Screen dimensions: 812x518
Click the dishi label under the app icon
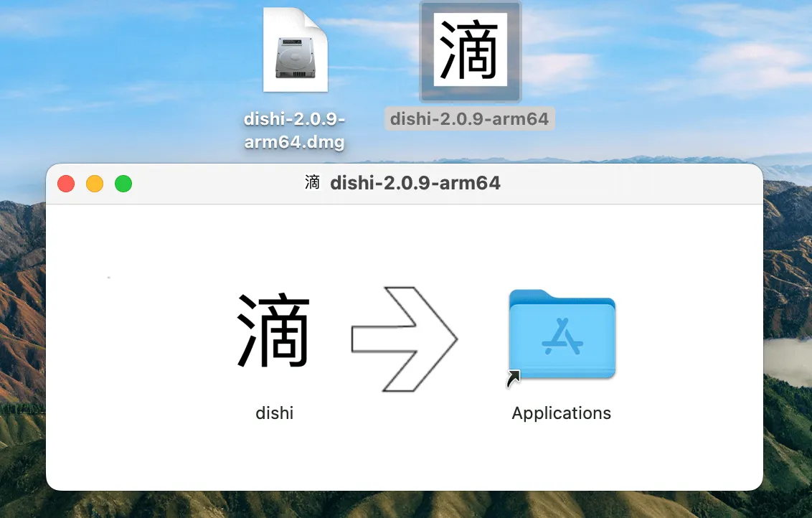coord(275,413)
